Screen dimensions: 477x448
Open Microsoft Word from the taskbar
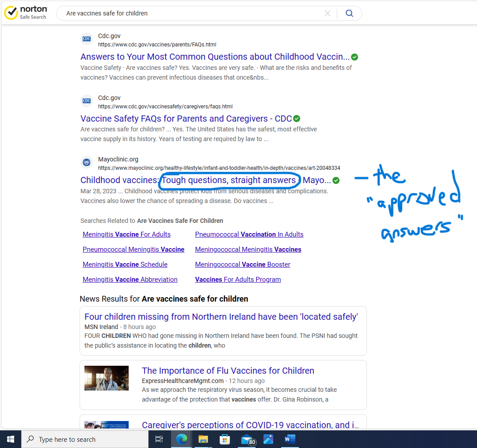click(290, 439)
